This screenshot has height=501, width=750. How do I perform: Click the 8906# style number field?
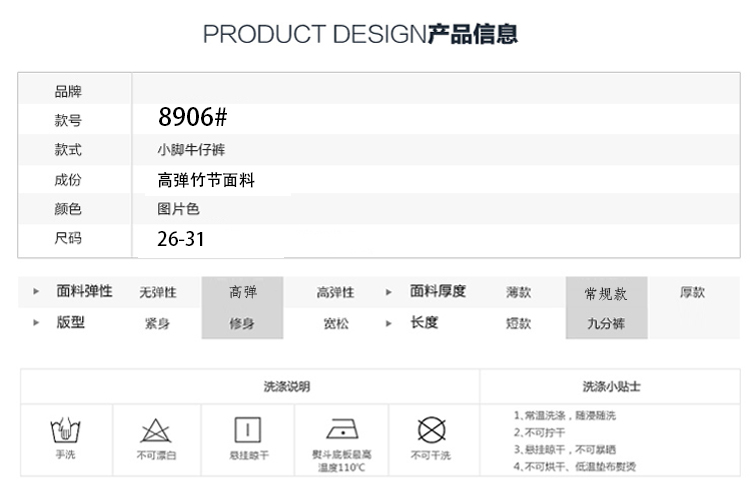tap(193, 118)
